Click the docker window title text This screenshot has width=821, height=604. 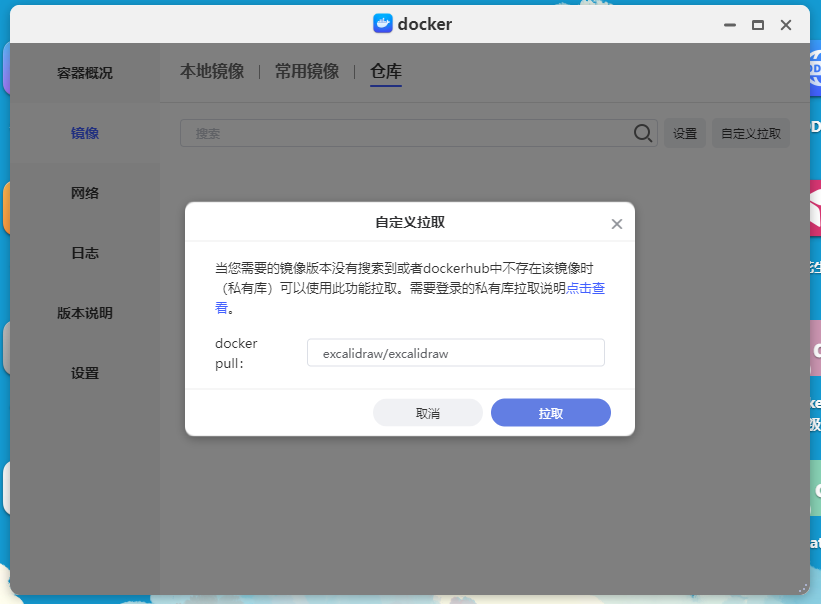coord(425,24)
